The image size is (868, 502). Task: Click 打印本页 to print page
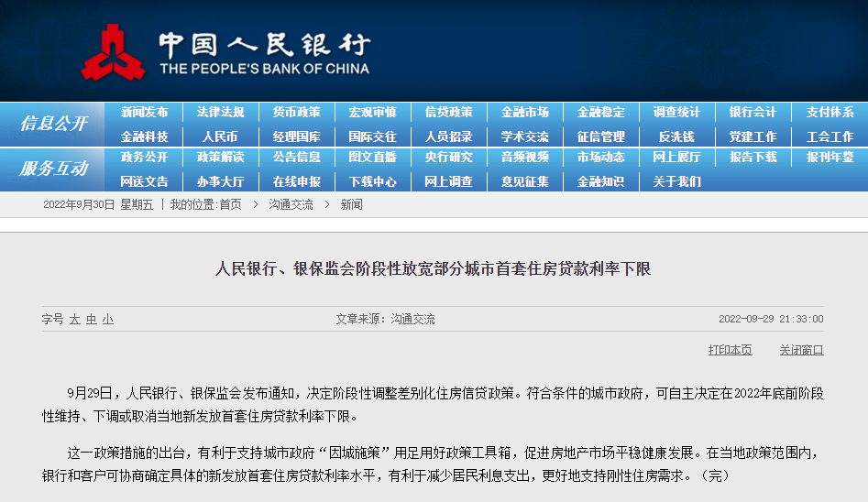(731, 350)
